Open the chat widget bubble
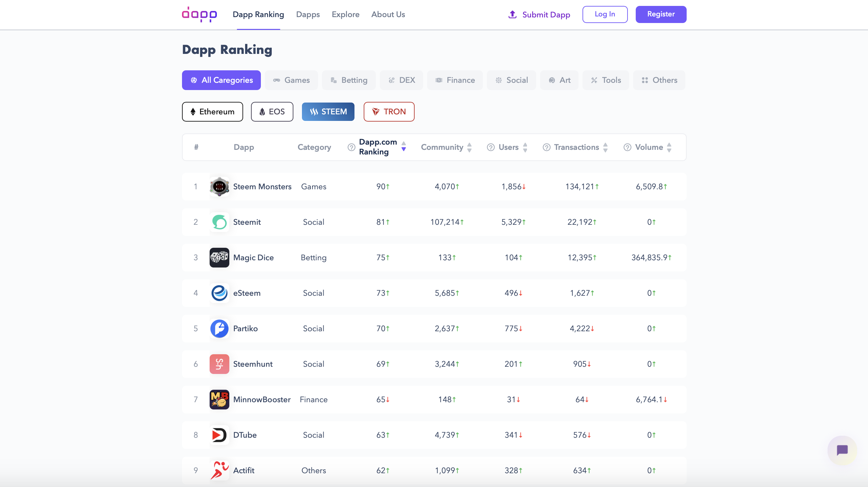The width and height of the screenshot is (868, 487). 842,450
